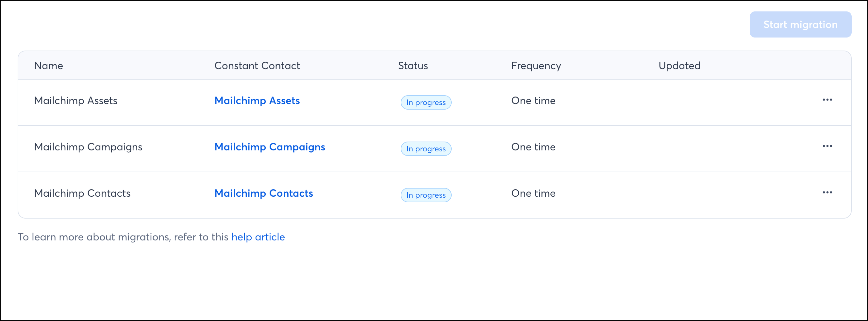Click the In progress badge for Mailchimp Campaigns
This screenshot has height=321, width=868.
point(426,148)
